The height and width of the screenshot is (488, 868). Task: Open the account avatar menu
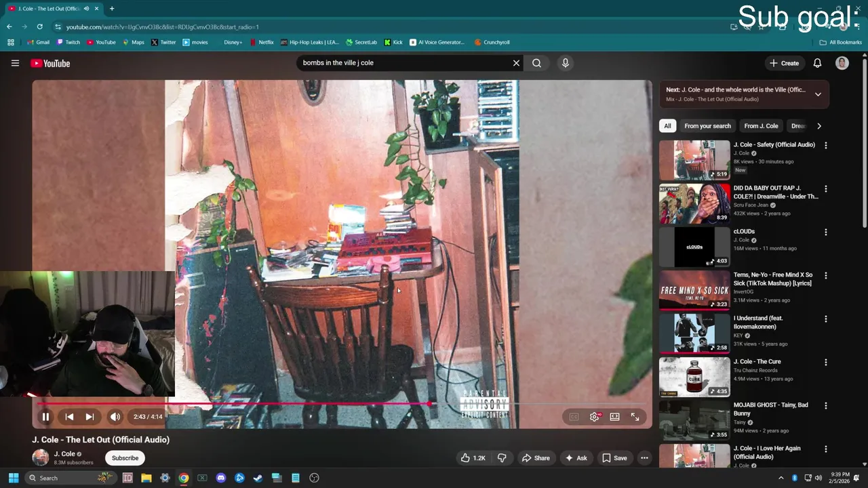pos(842,63)
